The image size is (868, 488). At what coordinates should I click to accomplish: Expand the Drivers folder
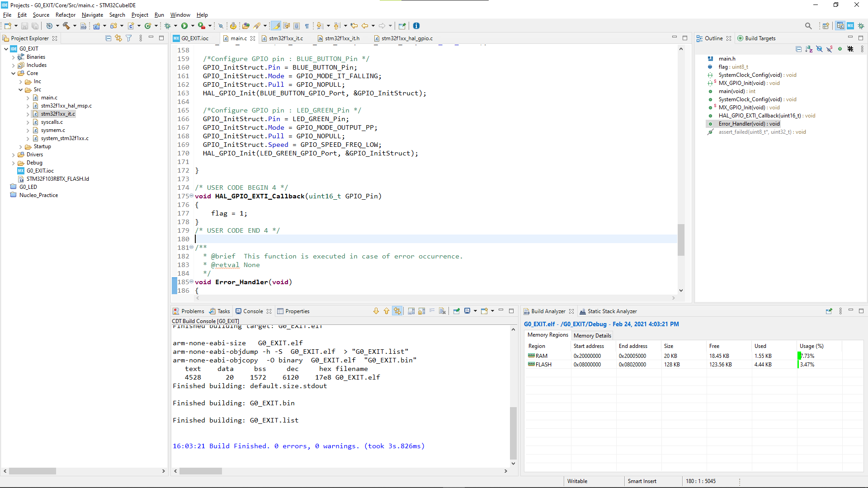[13, 155]
